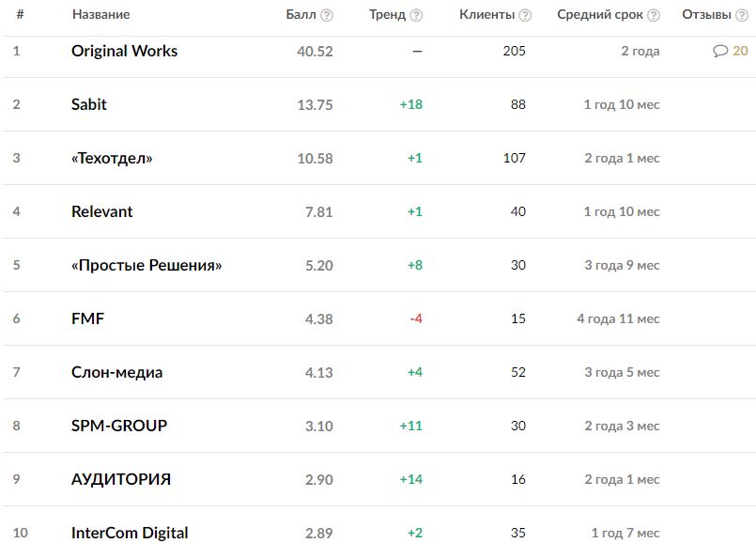This screenshot has width=756, height=559.
Task: Sort table by Балл column header
Action: [301, 15]
